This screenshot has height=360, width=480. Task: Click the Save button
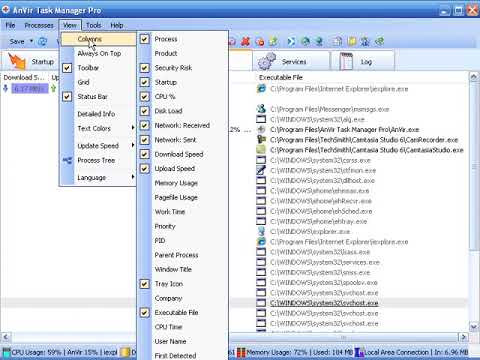(x=17, y=42)
